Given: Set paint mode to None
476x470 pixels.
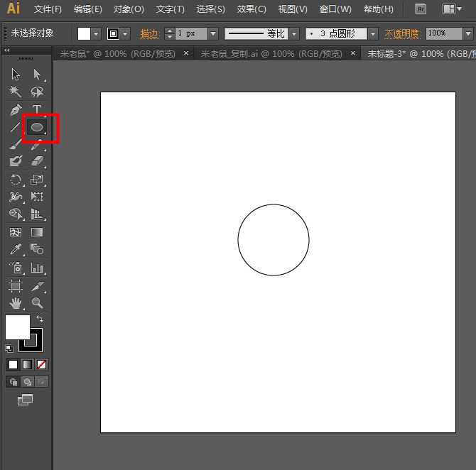Looking at the screenshot, I should pos(41,364).
